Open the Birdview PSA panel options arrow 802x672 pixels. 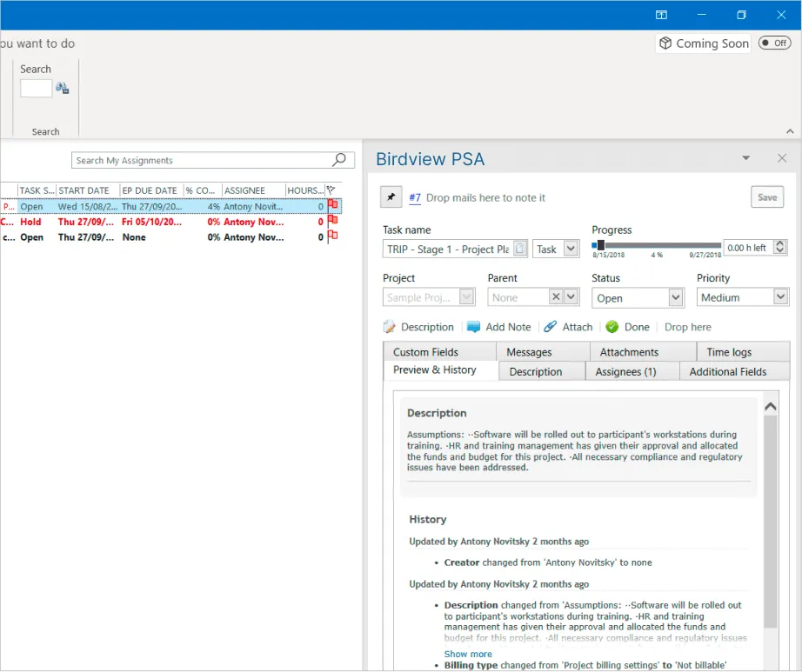click(746, 158)
